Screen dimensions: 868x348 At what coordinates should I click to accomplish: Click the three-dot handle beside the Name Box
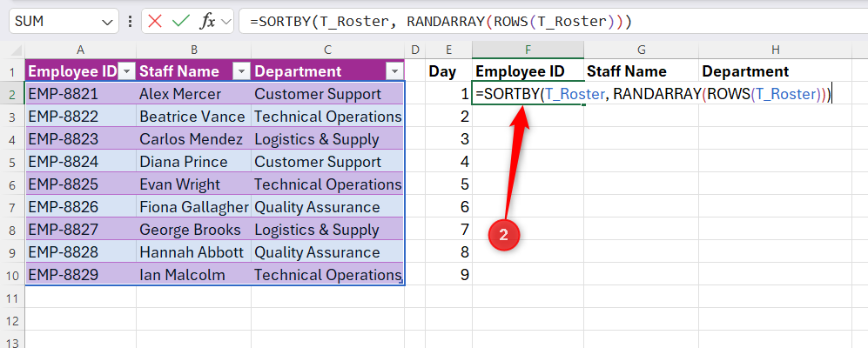[130, 22]
